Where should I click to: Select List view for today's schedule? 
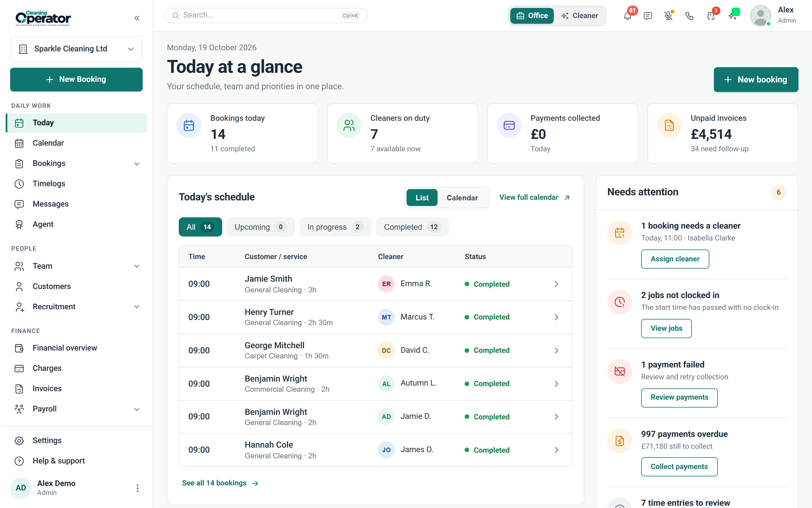pos(422,198)
